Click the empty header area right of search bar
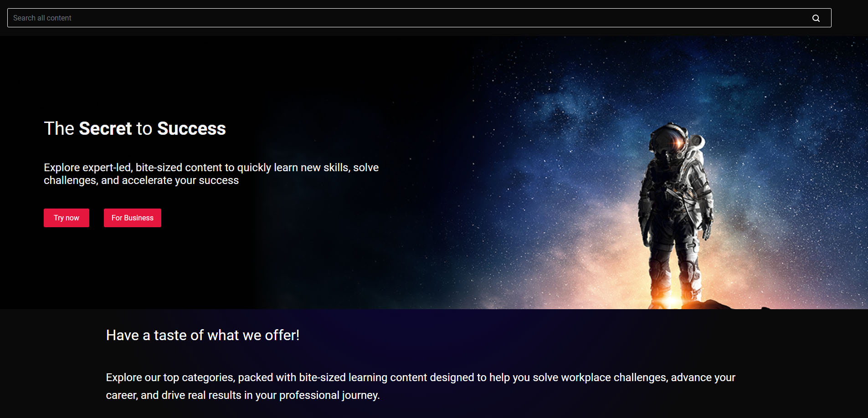Viewport: 868px width, 418px height. pos(850,18)
